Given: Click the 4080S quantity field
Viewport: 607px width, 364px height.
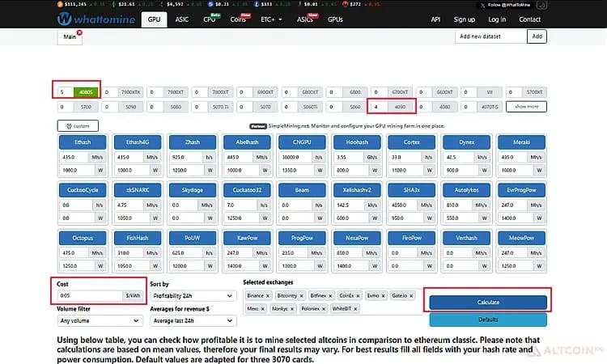Looking at the screenshot, I should coord(66,92).
